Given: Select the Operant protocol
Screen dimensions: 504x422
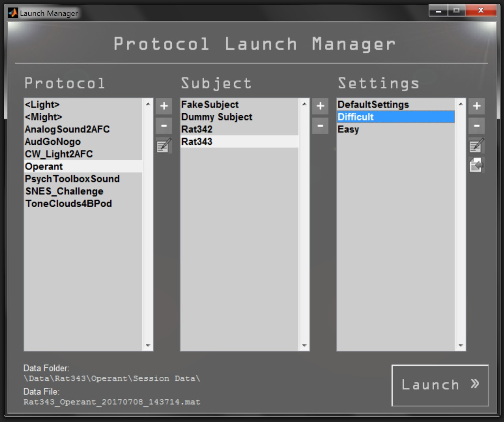Looking at the screenshot, I should [83, 166].
